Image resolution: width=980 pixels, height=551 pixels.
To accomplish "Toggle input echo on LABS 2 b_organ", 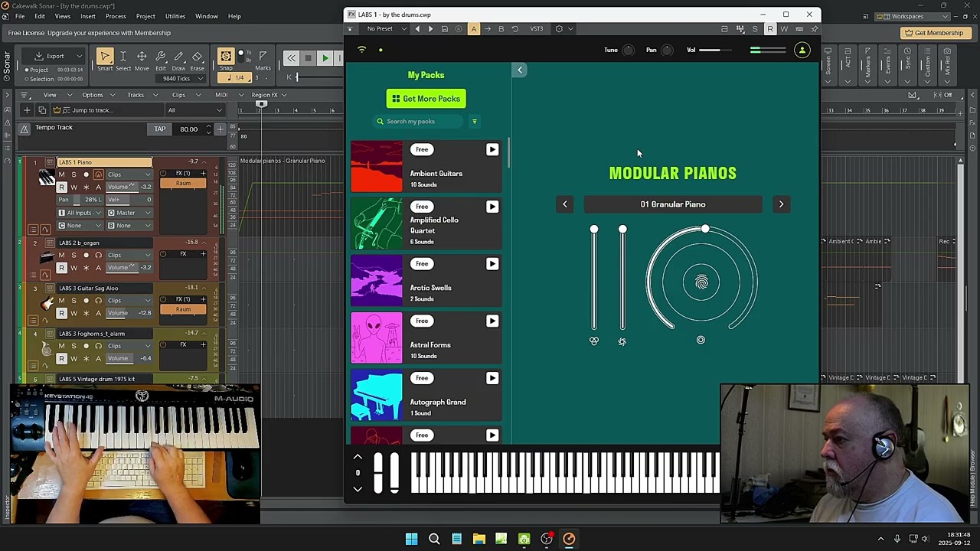I will (x=98, y=255).
